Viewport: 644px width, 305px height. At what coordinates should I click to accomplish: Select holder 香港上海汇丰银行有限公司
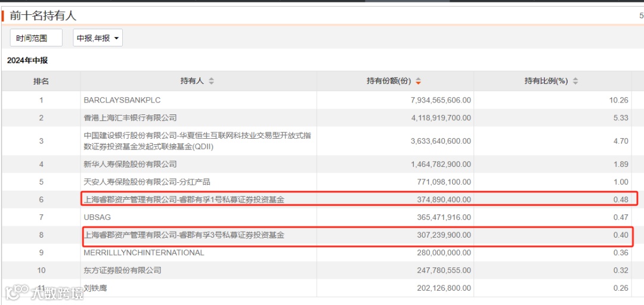coord(130,118)
